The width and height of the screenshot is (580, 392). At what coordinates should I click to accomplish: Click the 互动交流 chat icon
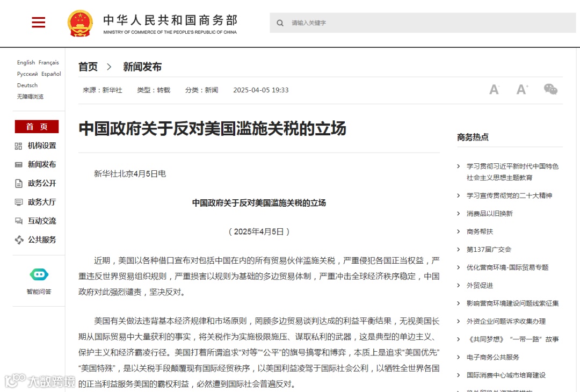pos(18,221)
